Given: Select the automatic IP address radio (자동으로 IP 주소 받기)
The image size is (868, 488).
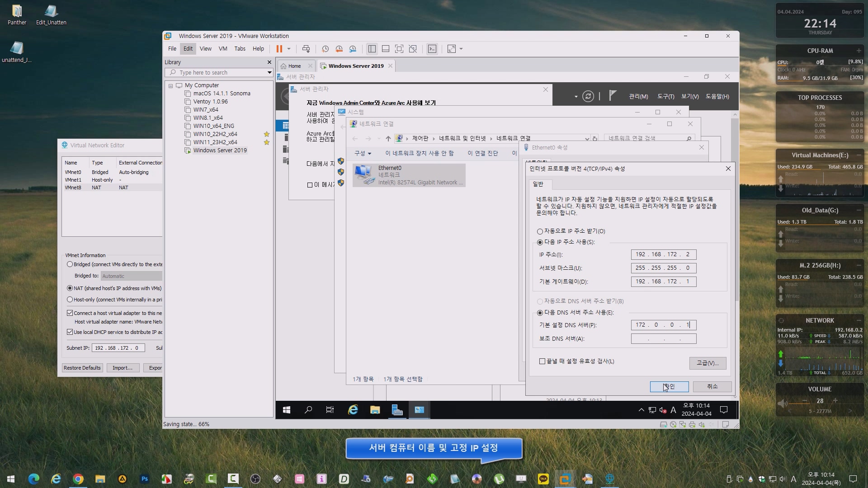Looking at the screenshot, I should coord(540,231).
